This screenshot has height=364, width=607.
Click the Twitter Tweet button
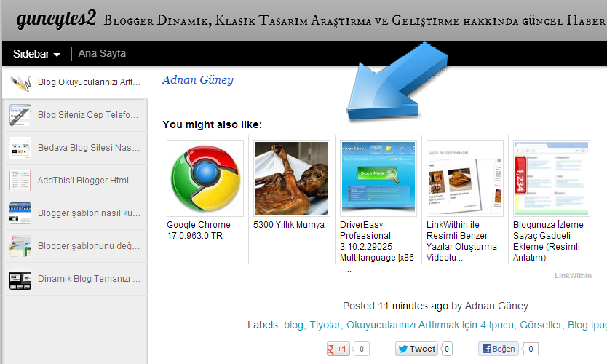416,349
